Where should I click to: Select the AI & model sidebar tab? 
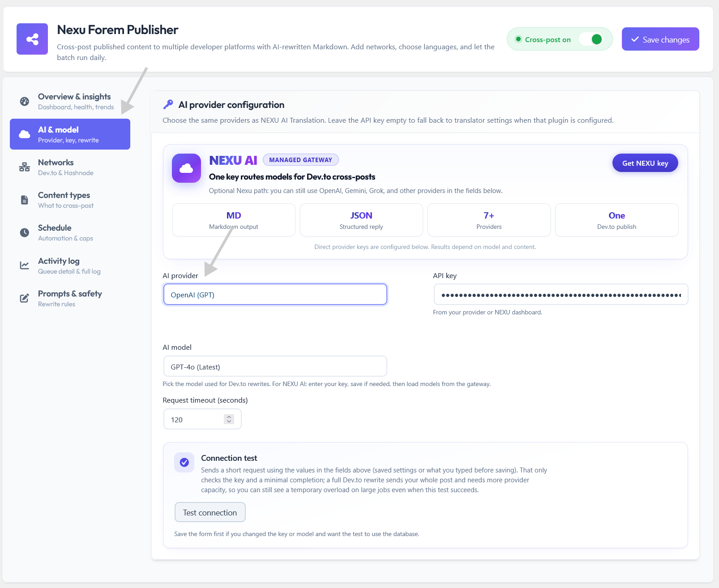click(x=70, y=134)
